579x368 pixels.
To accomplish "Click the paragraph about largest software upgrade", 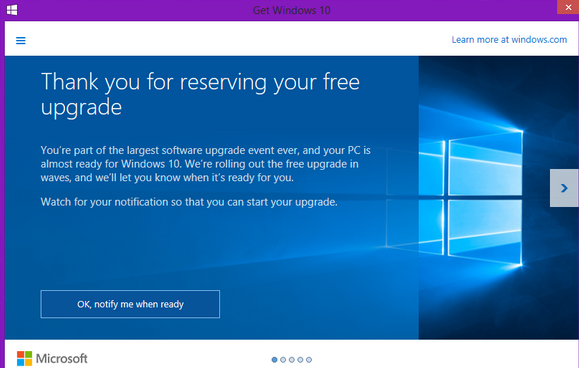I will point(205,164).
